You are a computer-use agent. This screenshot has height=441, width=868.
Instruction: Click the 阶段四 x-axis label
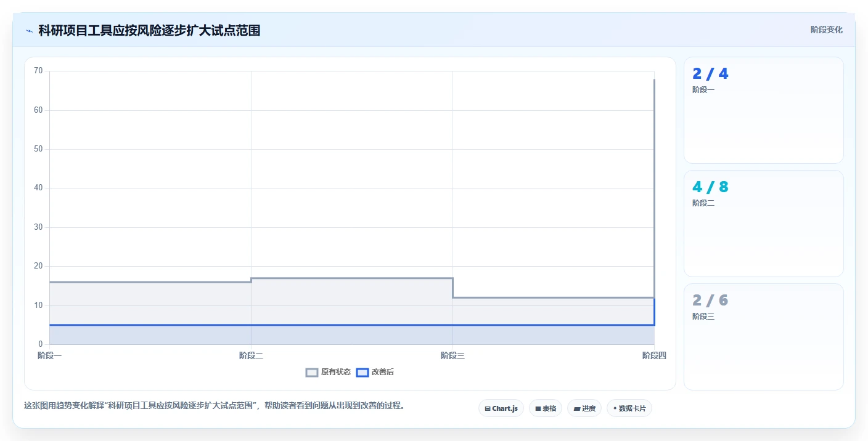click(654, 355)
